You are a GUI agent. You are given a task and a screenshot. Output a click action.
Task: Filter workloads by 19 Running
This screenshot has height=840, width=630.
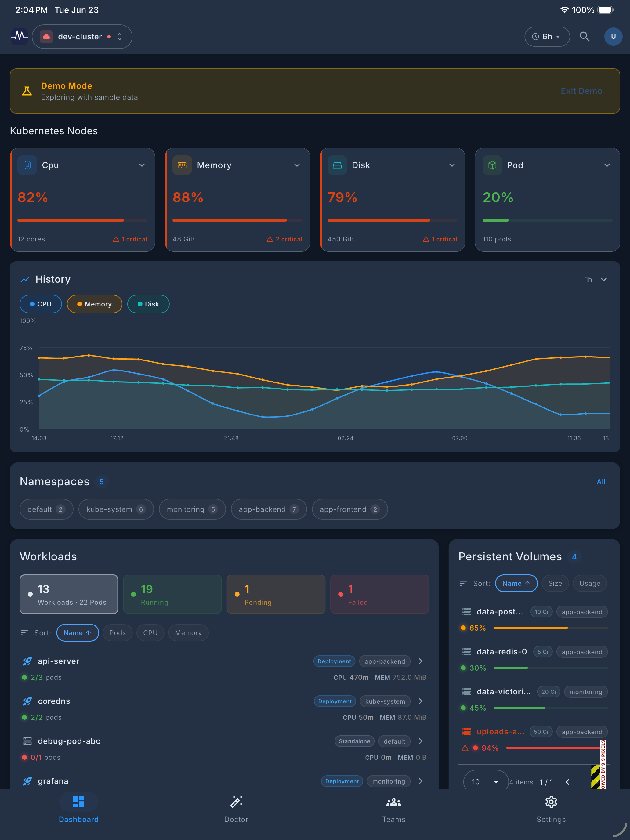coord(172,594)
